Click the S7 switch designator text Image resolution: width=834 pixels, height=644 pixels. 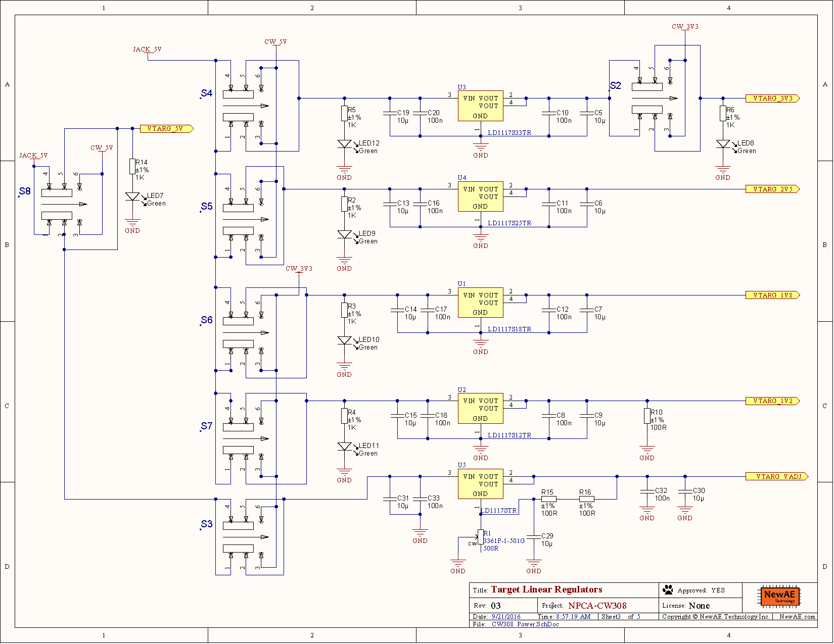coord(207,426)
